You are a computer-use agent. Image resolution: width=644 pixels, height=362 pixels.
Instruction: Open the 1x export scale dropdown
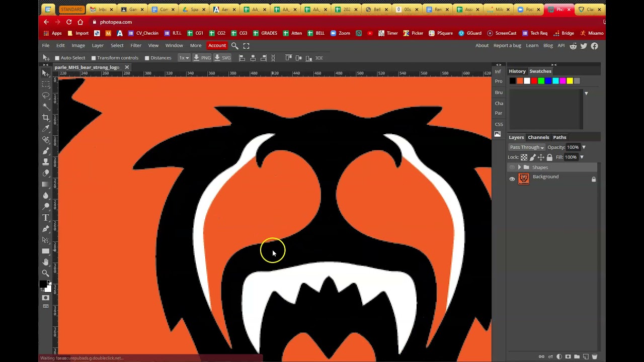pyautogui.click(x=184, y=58)
